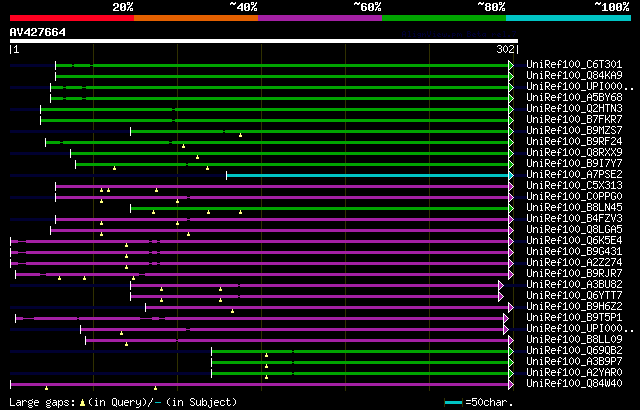
Task: Click the purple arrowhead ending the B8LL09 bar
Action: (511, 341)
